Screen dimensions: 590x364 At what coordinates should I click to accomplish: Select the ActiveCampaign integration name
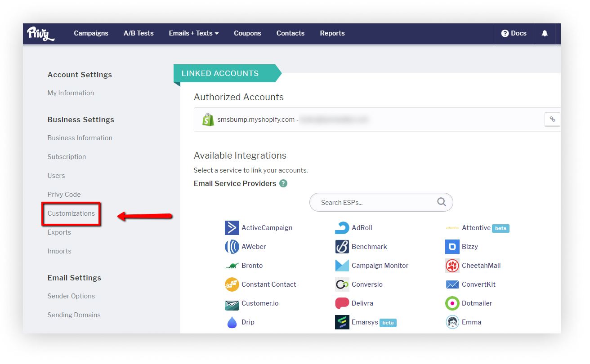(267, 228)
